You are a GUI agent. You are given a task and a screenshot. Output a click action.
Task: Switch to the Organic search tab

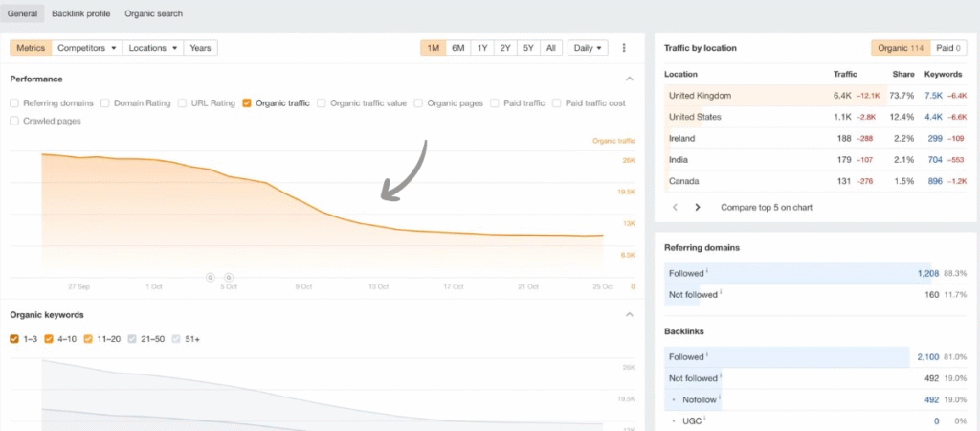point(153,14)
